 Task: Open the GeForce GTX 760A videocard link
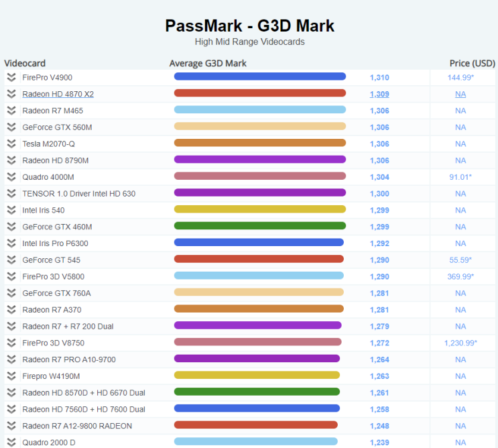[x=56, y=293]
